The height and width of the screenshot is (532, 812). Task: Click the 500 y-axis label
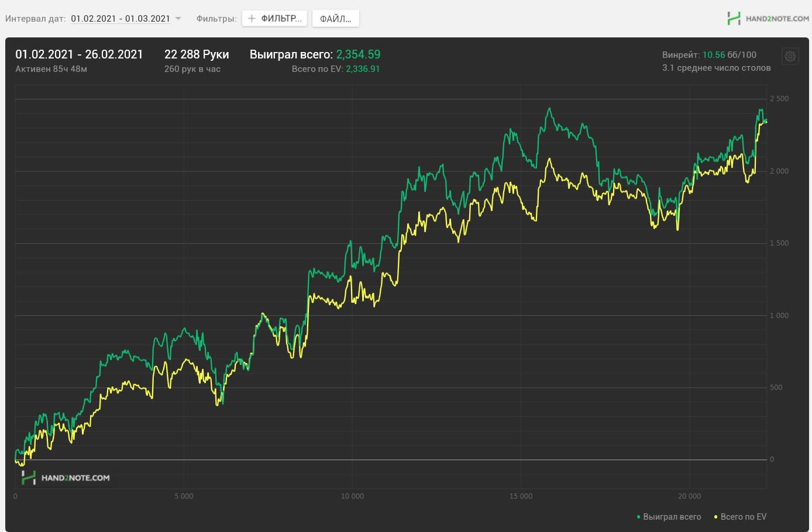pos(776,388)
